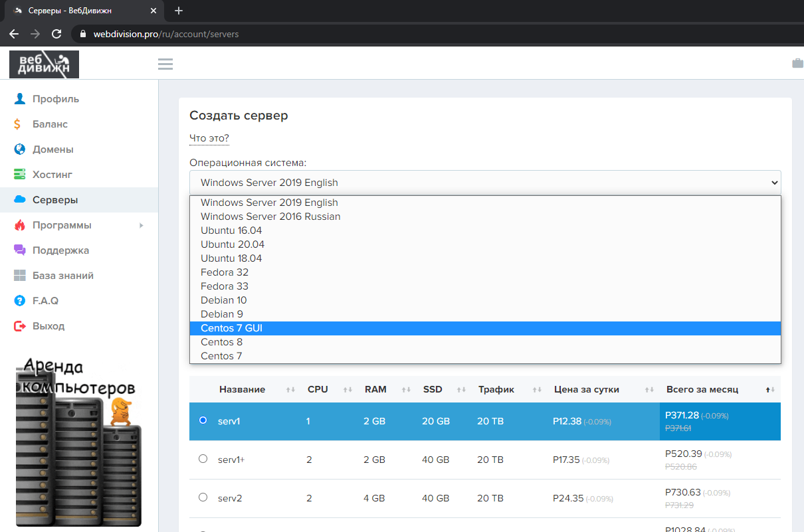Click the Hosting green server icon
This screenshot has height=532, width=804.
(x=20, y=175)
